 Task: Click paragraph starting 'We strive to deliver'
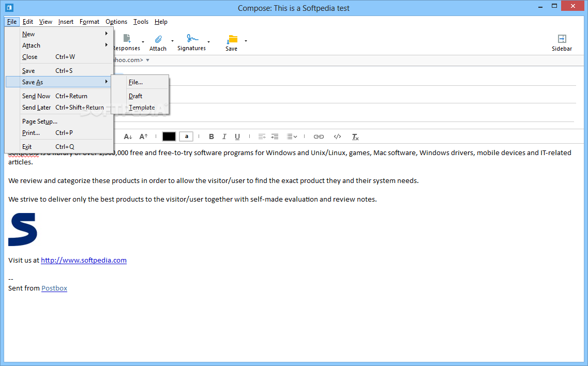192,200
